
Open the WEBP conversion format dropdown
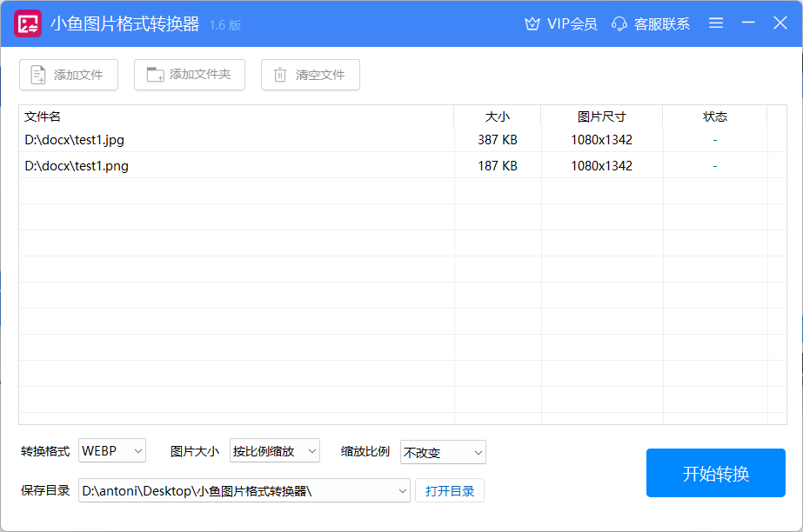tap(111, 451)
